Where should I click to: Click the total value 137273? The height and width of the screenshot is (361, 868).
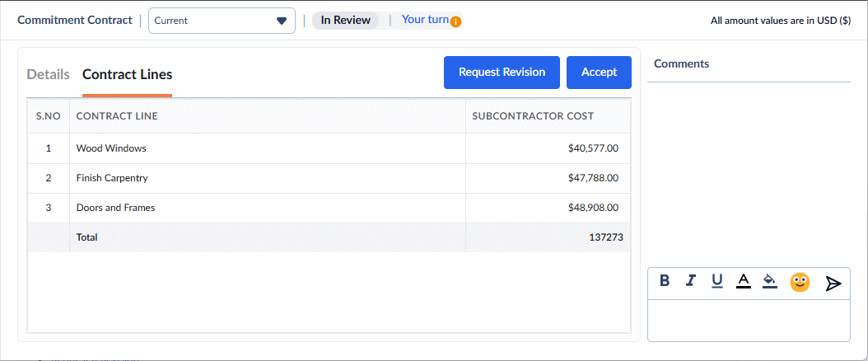coord(606,237)
